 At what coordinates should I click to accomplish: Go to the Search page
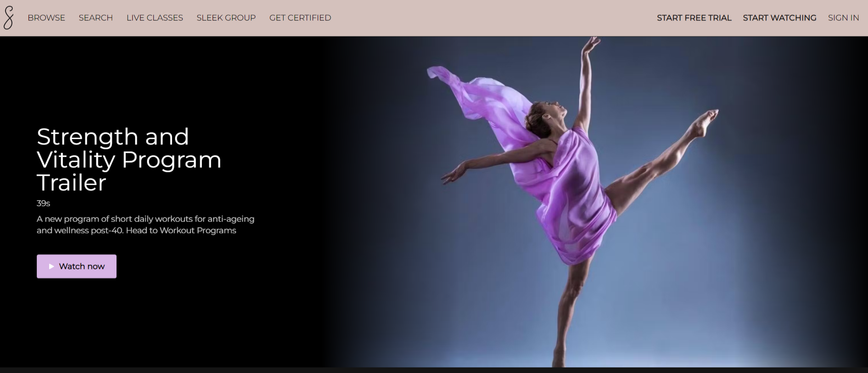[x=95, y=18]
